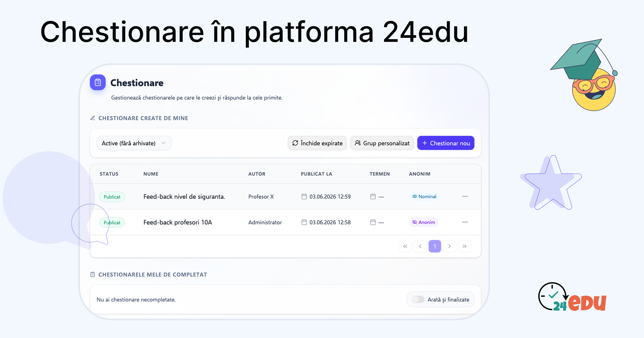The height and width of the screenshot is (338, 644).
Task: Open the Active (fără arhivate) filter dropdown
Action: click(x=134, y=143)
